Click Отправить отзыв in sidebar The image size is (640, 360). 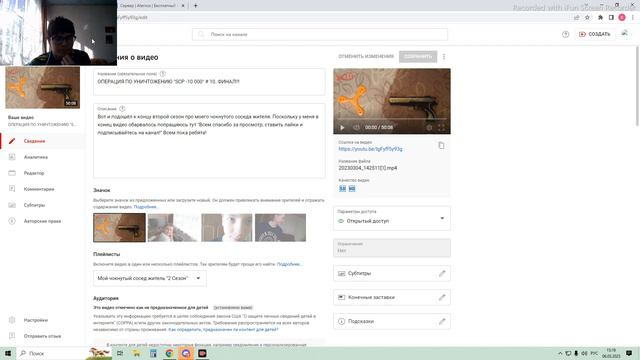[42, 336]
